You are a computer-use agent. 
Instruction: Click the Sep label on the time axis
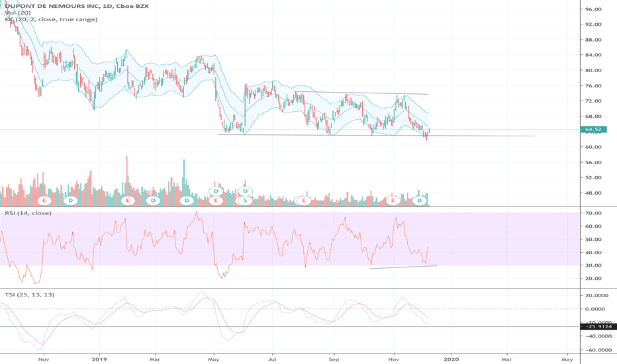[x=334, y=359]
